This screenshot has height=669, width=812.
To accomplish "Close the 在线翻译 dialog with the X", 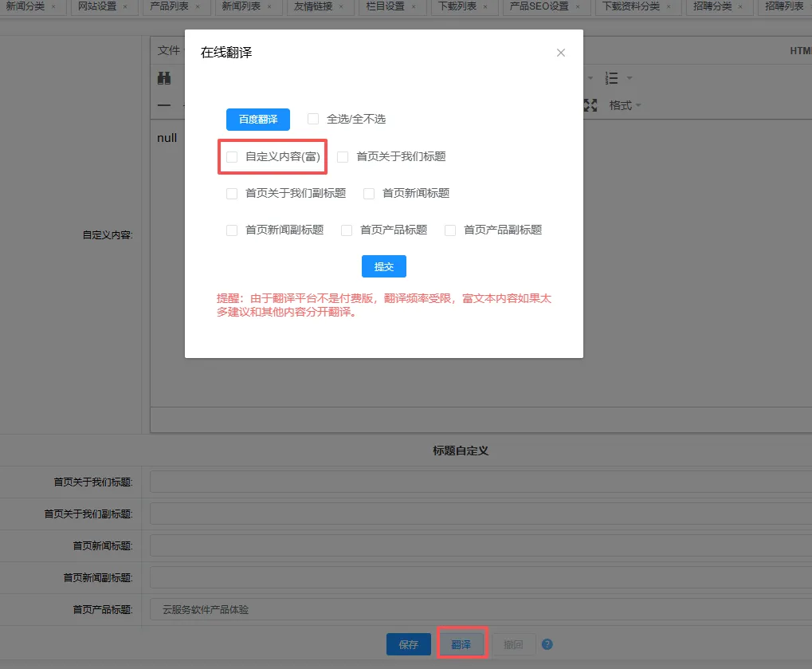I will pyautogui.click(x=561, y=53).
